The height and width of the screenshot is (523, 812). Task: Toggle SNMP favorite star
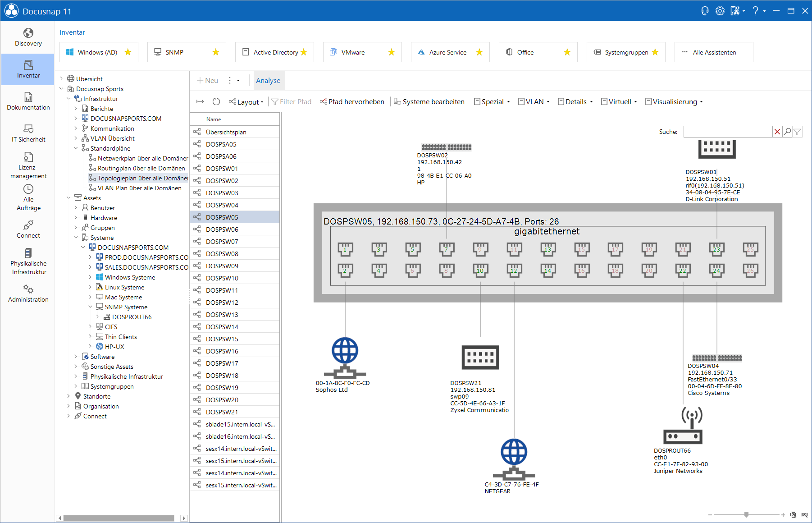click(x=216, y=52)
